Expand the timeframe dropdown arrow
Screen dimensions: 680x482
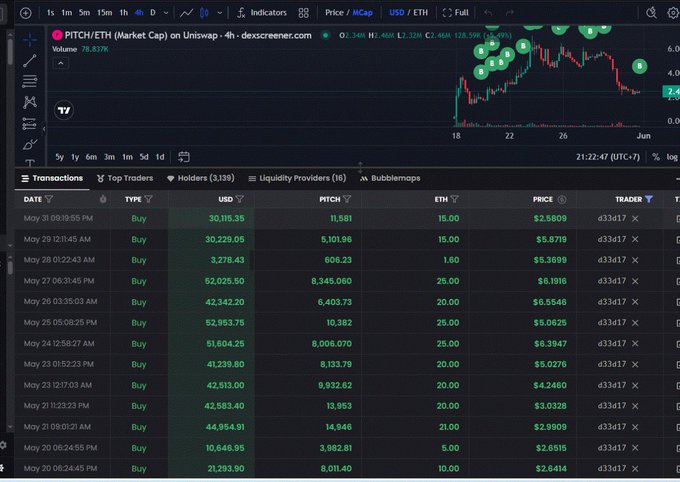(166, 13)
